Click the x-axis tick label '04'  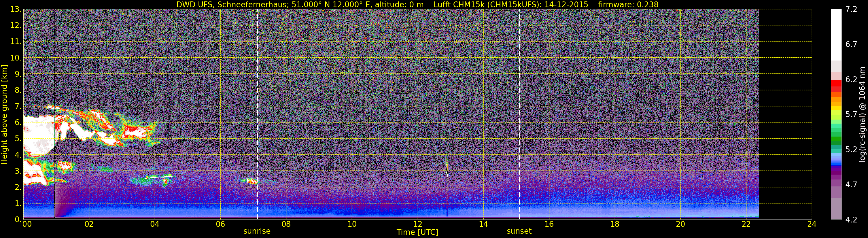155,224
